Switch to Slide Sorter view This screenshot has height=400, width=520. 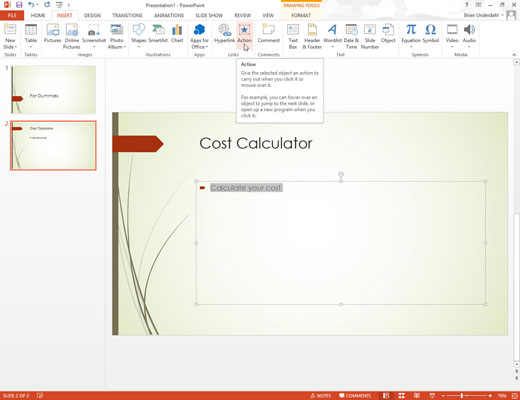(x=401, y=396)
